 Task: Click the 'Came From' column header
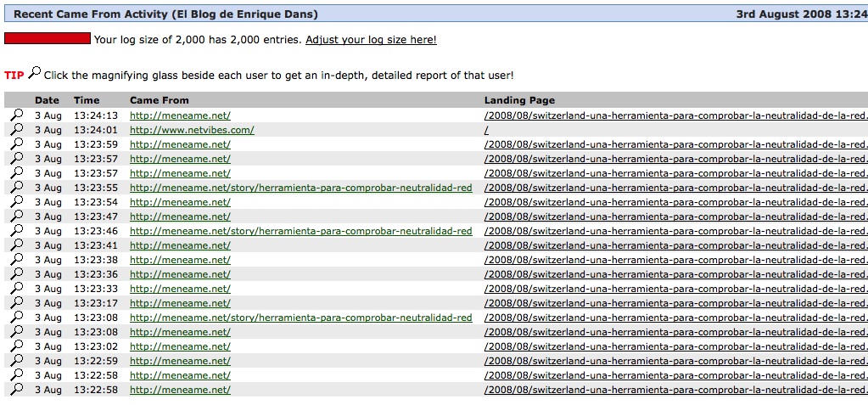click(x=160, y=100)
